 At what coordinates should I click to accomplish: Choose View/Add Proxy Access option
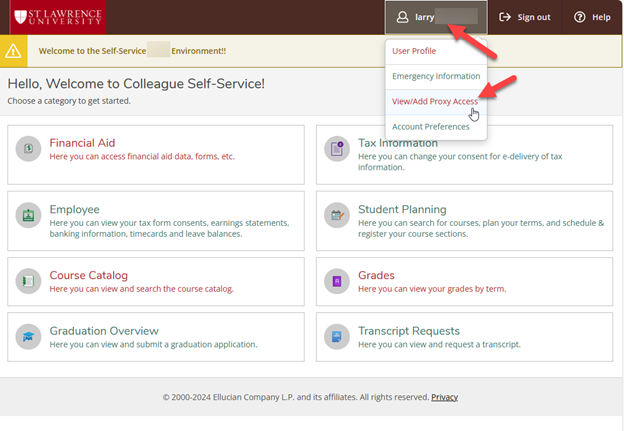(435, 101)
